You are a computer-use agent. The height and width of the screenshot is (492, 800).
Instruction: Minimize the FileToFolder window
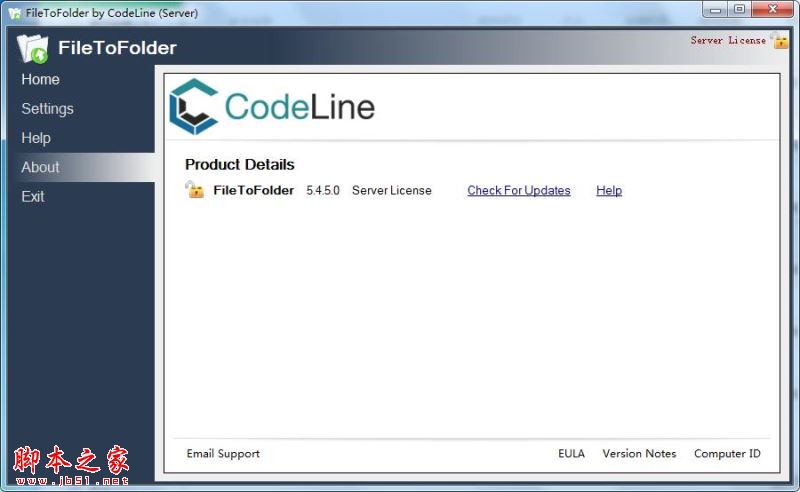pos(715,9)
